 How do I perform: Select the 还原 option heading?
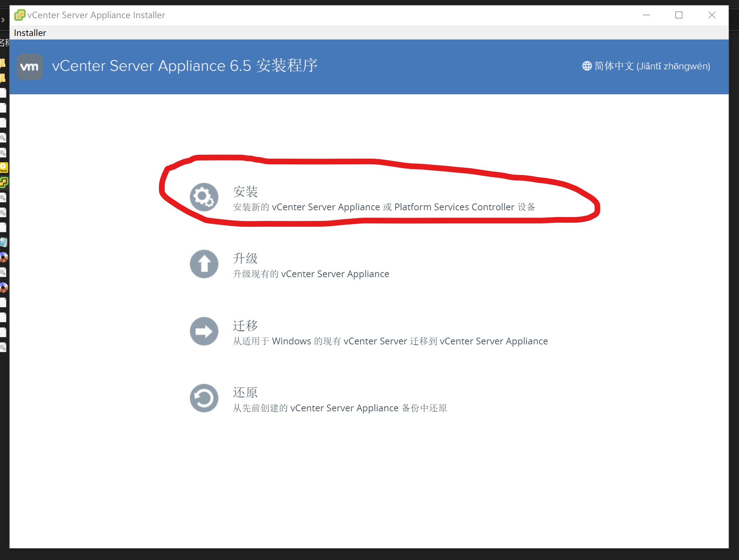click(x=245, y=392)
